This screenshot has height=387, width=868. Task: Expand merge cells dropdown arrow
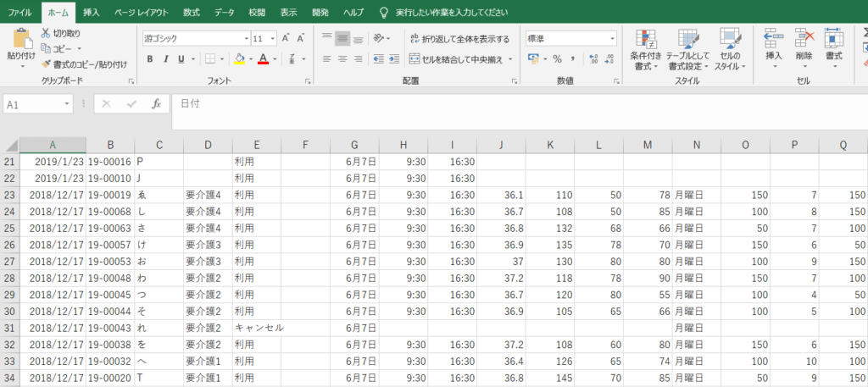(x=509, y=58)
